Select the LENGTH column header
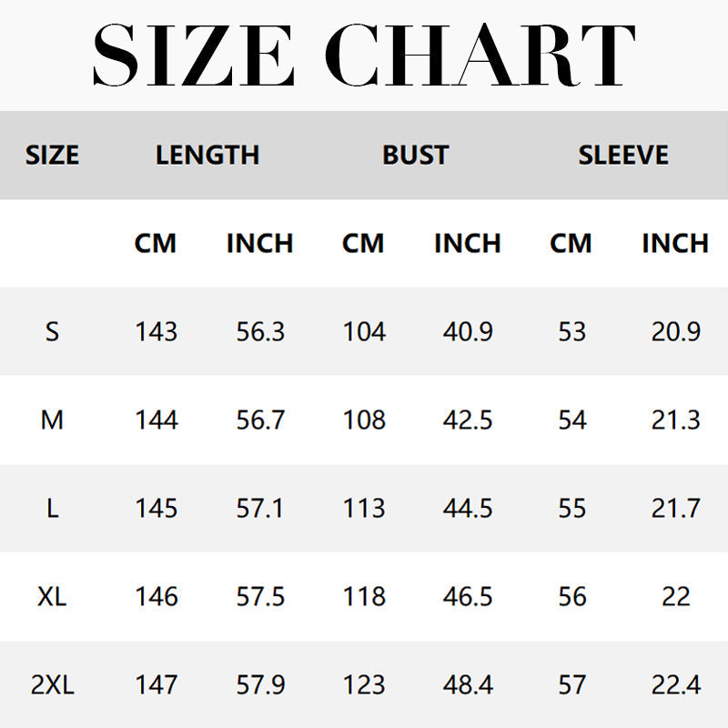728x728 pixels. (x=207, y=155)
